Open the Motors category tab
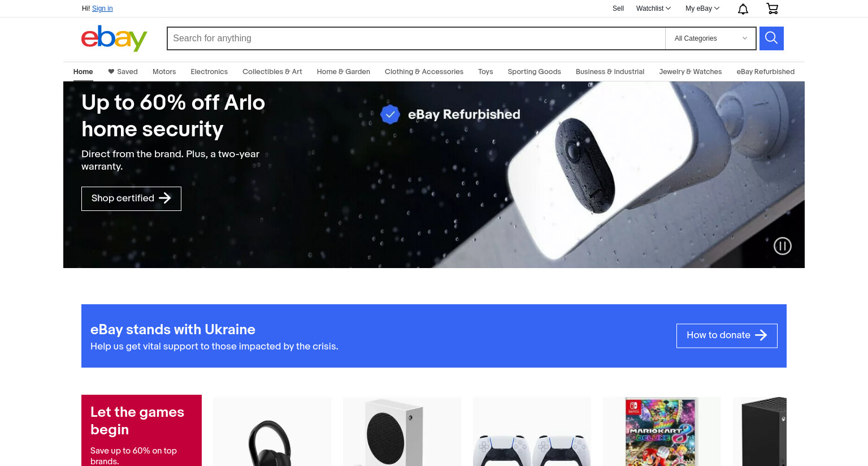 [x=164, y=72]
